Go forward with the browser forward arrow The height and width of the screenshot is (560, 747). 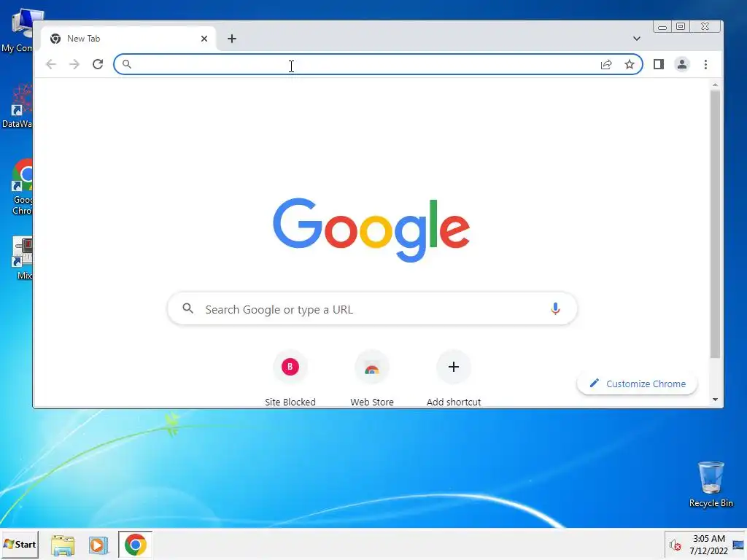(74, 64)
